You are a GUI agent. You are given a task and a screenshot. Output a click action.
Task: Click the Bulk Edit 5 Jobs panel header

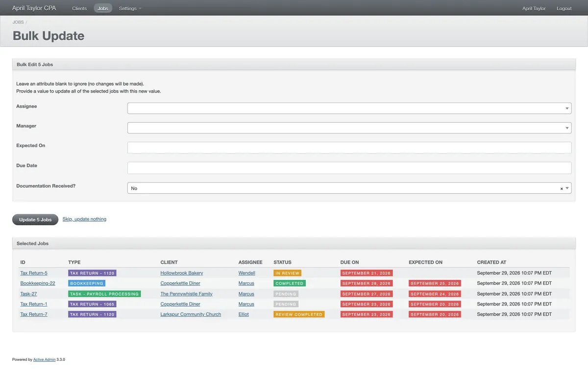294,64
